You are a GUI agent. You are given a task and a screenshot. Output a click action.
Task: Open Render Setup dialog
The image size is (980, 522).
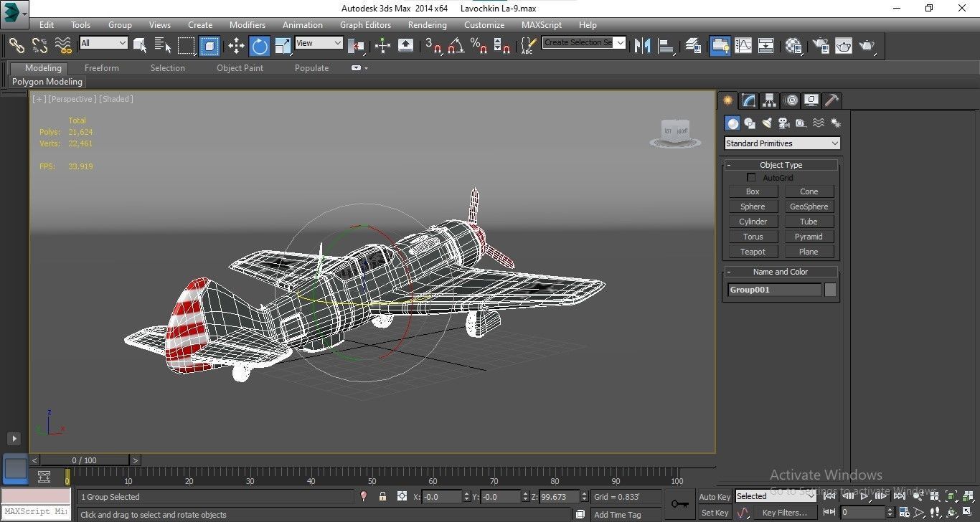click(x=819, y=46)
